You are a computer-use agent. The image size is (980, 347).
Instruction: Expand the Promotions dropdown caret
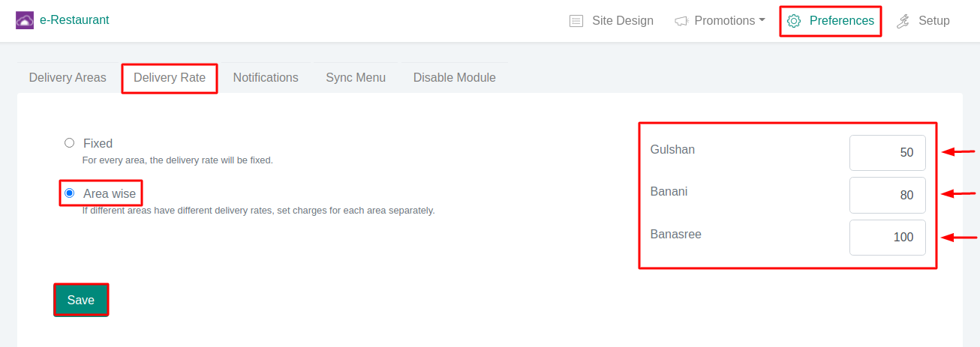click(762, 20)
